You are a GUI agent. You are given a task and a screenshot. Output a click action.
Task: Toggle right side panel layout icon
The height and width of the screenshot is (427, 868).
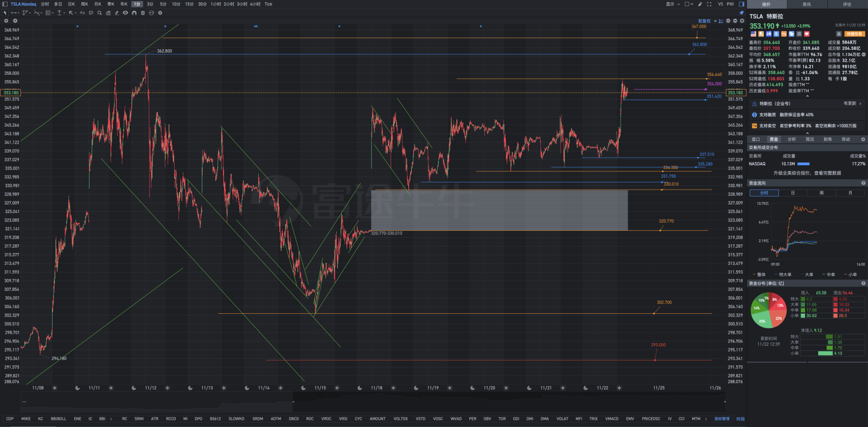click(x=741, y=4)
